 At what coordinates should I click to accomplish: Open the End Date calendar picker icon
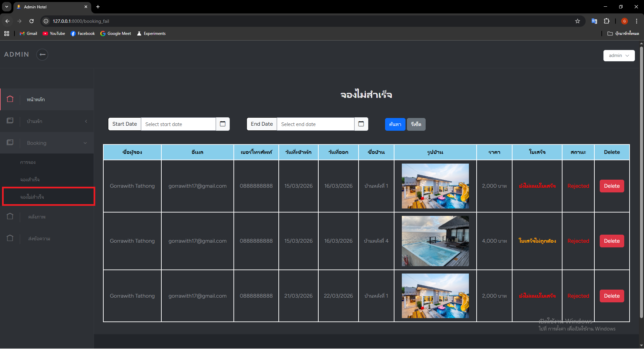pos(361,124)
